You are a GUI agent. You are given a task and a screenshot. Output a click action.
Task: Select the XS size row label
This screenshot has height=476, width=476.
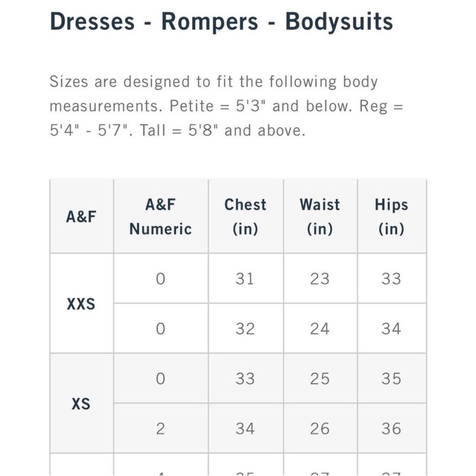81,404
